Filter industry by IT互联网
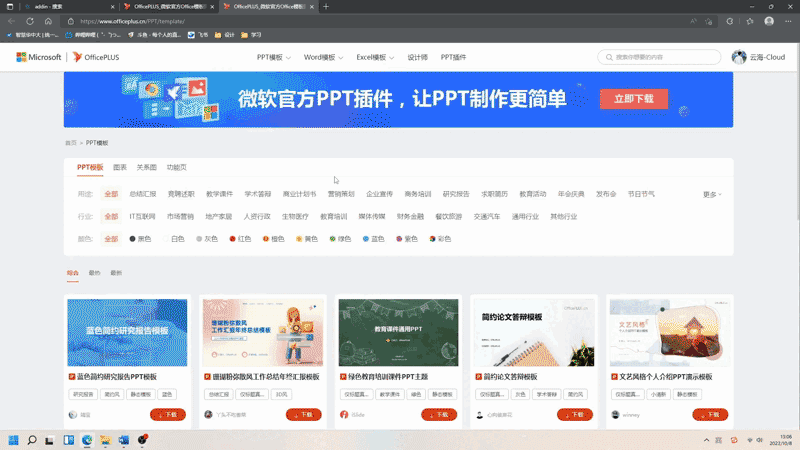Viewport: 800px width, 450px height. pos(142,216)
